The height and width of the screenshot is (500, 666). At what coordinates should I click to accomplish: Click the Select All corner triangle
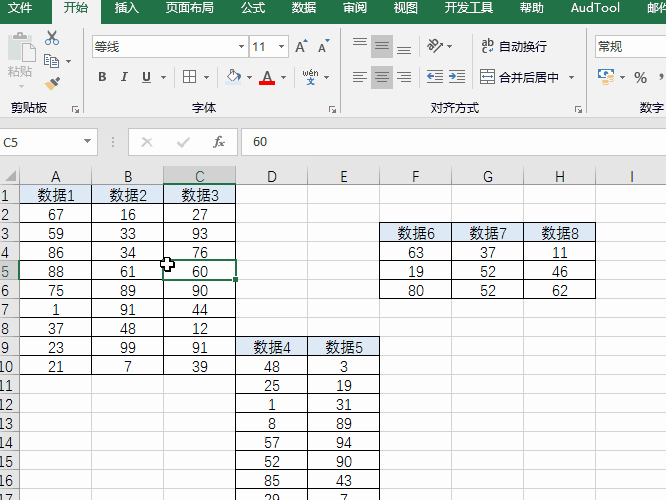[9, 176]
